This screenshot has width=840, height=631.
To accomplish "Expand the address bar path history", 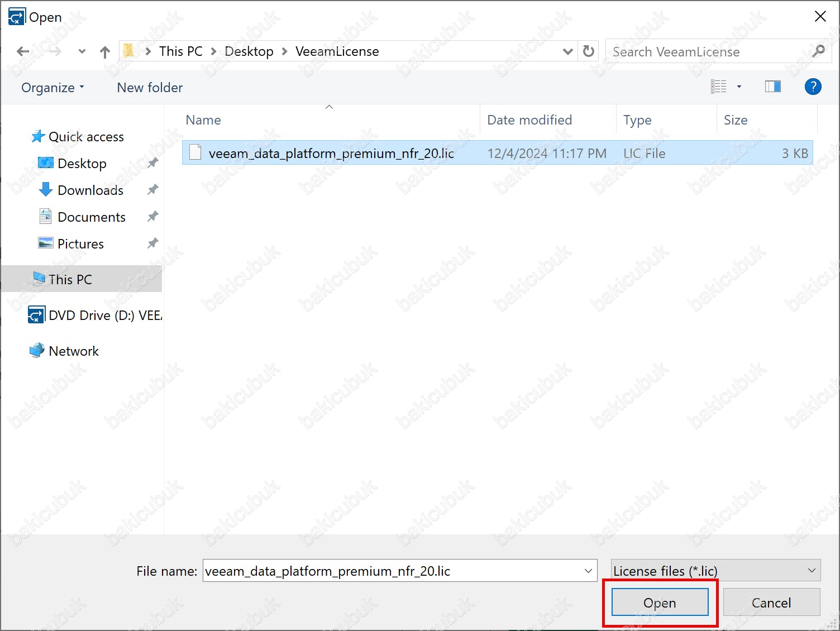I will click(x=567, y=51).
